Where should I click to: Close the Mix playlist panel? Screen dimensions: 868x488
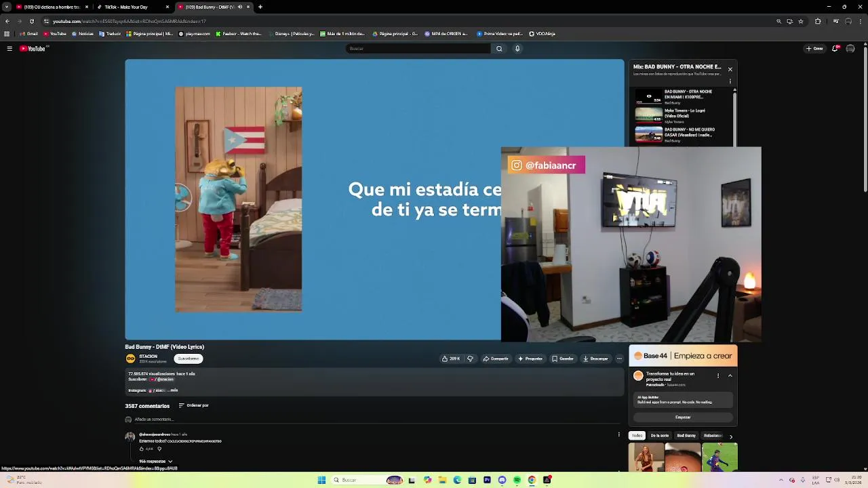(x=730, y=69)
